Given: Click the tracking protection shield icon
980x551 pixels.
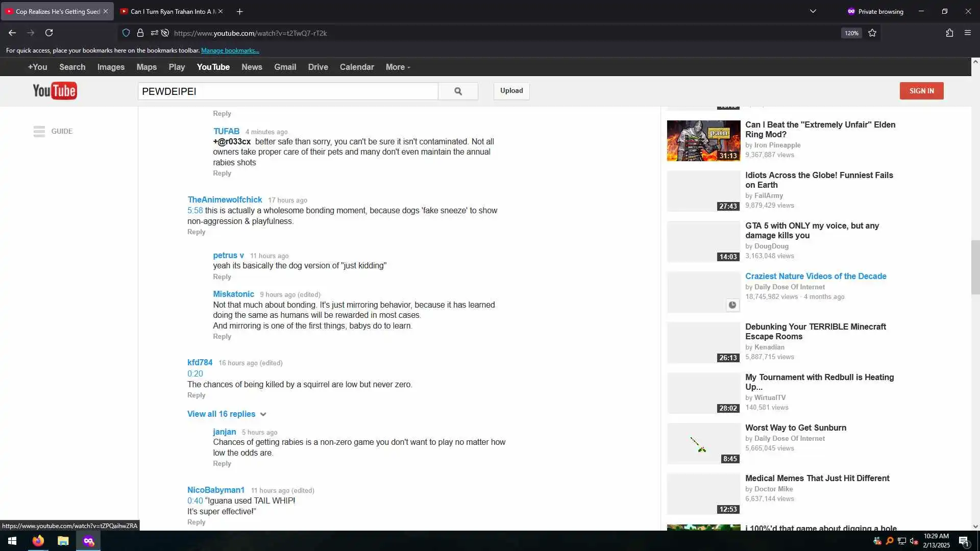Looking at the screenshot, I should point(126,33).
